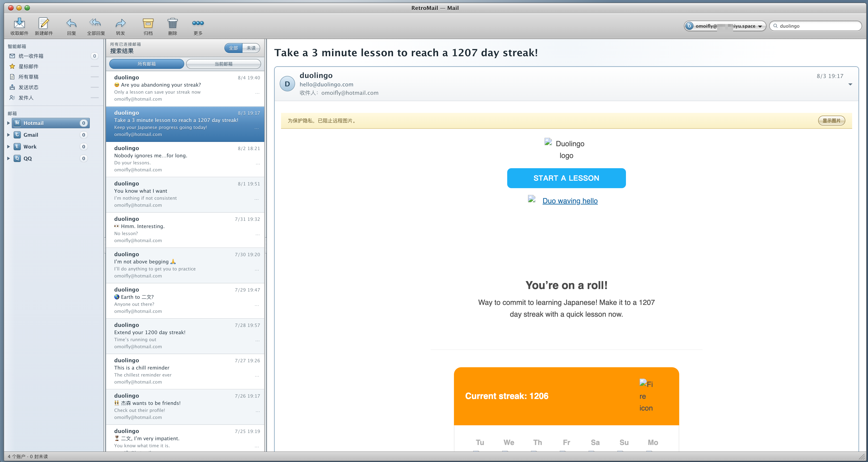
Task: Open the account selector dropdown
Action: [x=725, y=26]
